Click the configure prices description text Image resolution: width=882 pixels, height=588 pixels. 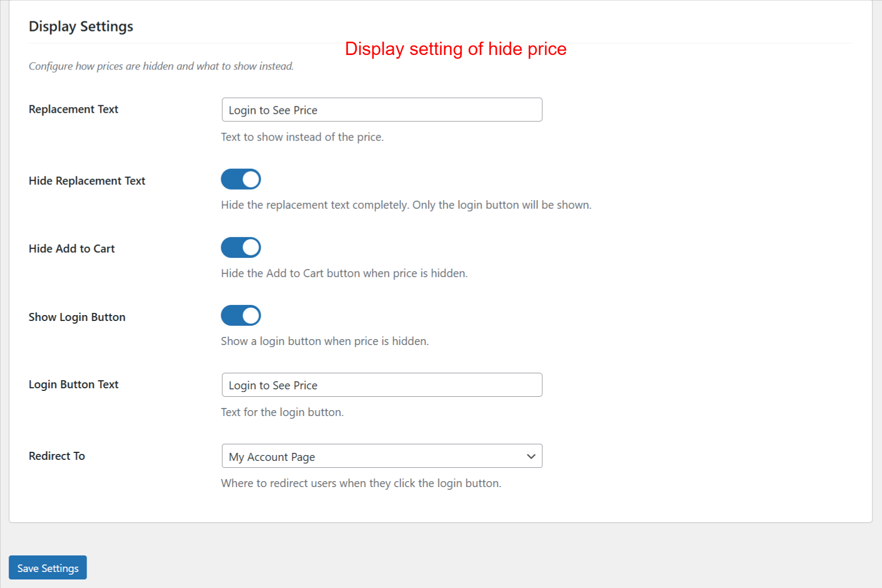click(x=161, y=66)
